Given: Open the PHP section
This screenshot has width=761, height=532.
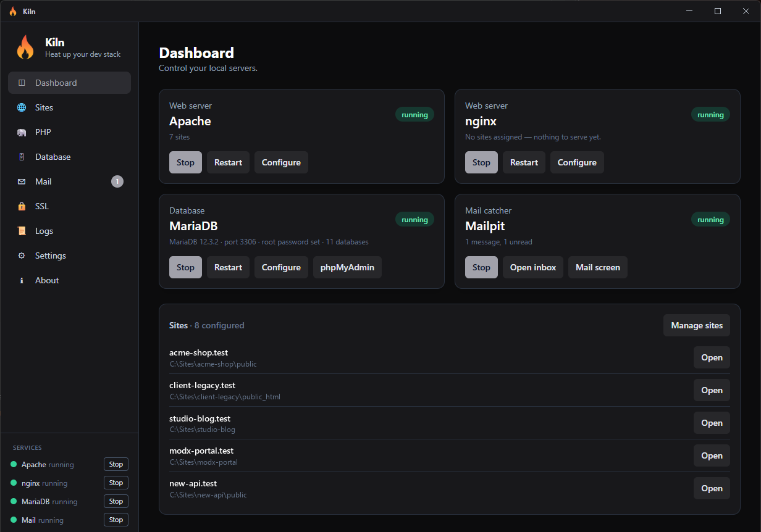Looking at the screenshot, I should (69, 132).
